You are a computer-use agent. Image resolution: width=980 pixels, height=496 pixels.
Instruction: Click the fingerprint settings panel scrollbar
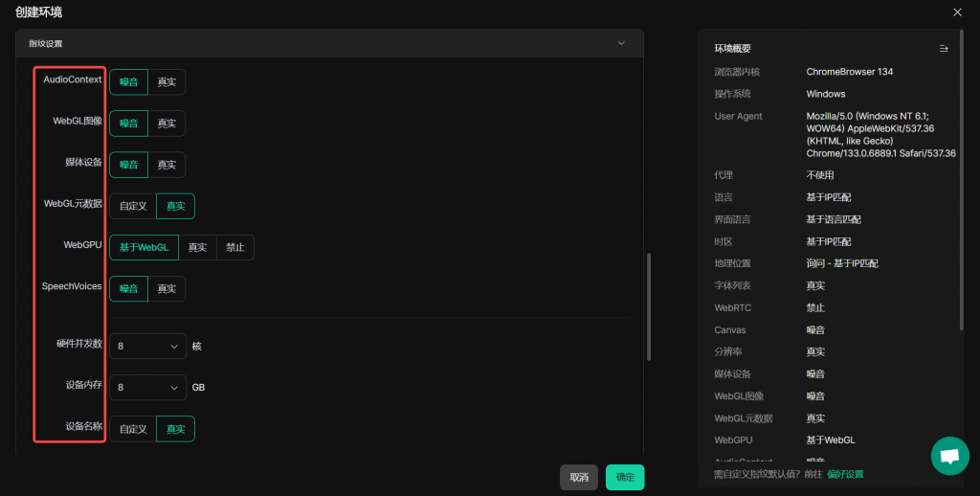point(649,306)
